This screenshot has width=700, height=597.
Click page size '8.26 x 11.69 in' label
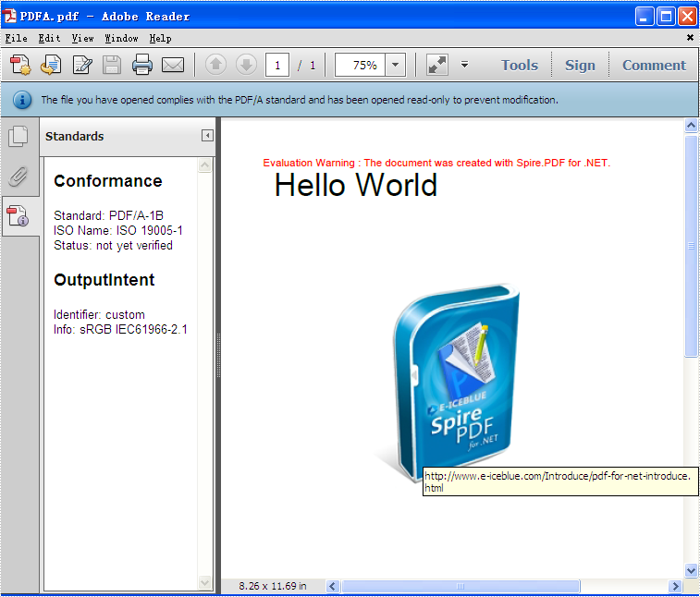coord(272,586)
